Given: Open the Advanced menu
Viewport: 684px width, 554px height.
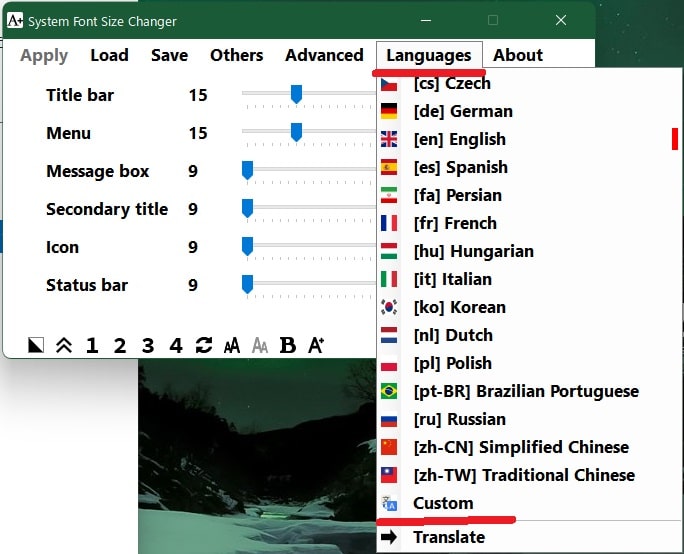Looking at the screenshot, I should (x=324, y=55).
